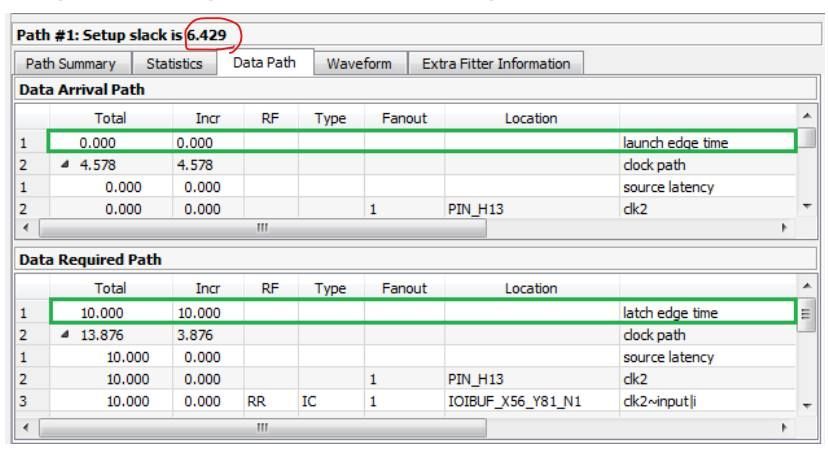
Task: Click down arrow of Data Arrival Path scrollbar
Action: [x=806, y=207]
